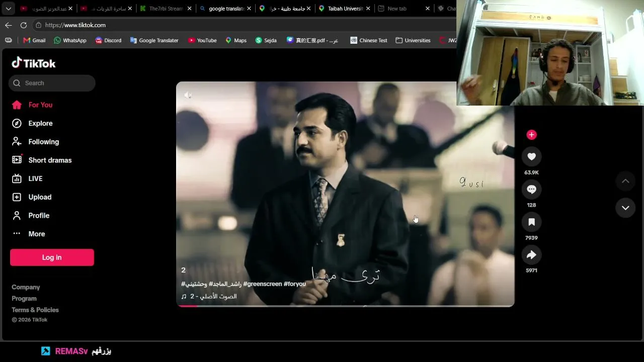Click the REMASv username in overlay
Image resolution: width=644 pixels, height=362 pixels.
(71, 351)
